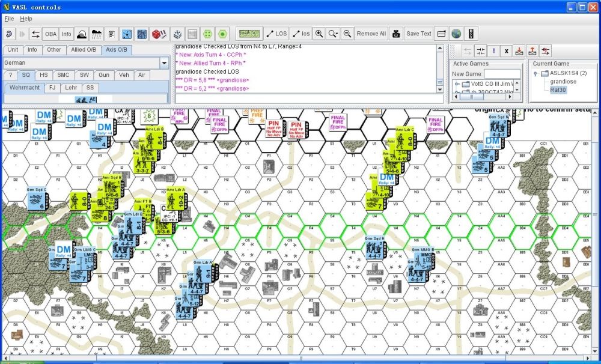Image resolution: width=601 pixels, height=364 pixels.
Task: Click the LOS button
Action: pyautogui.click(x=276, y=34)
